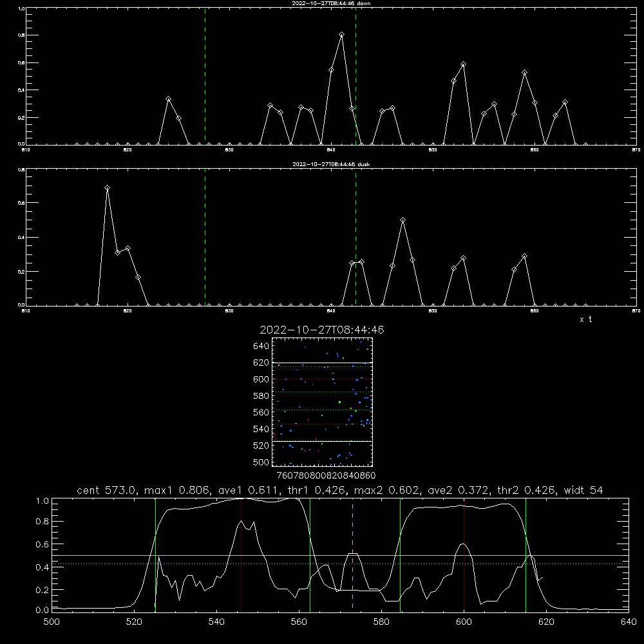Viewport: 644px width, 644px height.
Task: Click the 580 y-axis label on scatter plot
Action: click(x=261, y=396)
